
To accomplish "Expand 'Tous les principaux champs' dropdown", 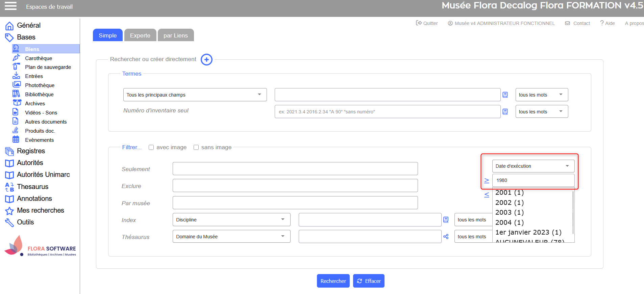I will (195, 95).
